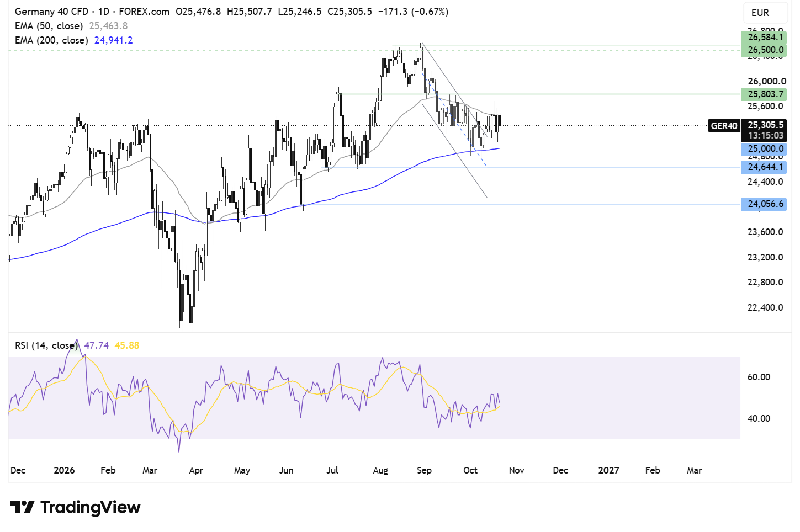Click the EMA (50, close) indicator label
Image resolution: width=800 pixels, height=532 pixels.
[49, 26]
